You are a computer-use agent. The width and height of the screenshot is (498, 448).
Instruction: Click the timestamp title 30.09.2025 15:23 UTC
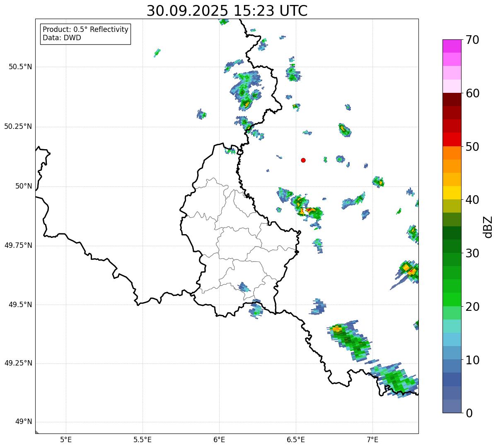pos(227,11)
